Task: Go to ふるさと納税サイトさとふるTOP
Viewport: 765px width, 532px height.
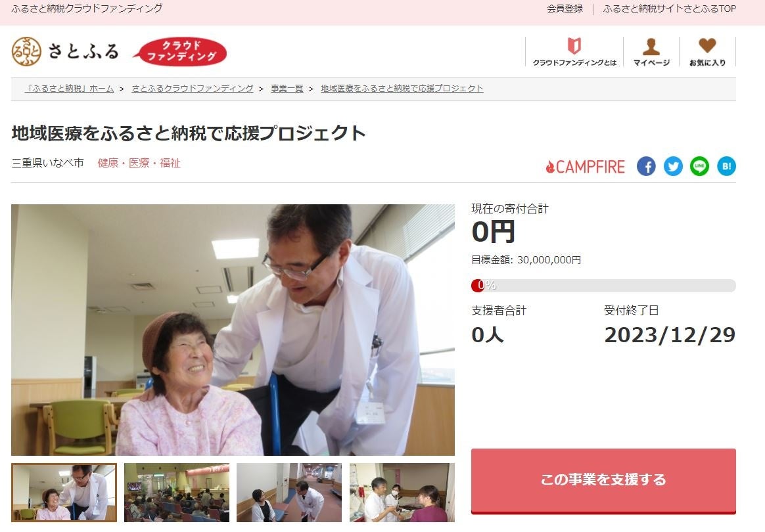Action: (x=669, y=9)
